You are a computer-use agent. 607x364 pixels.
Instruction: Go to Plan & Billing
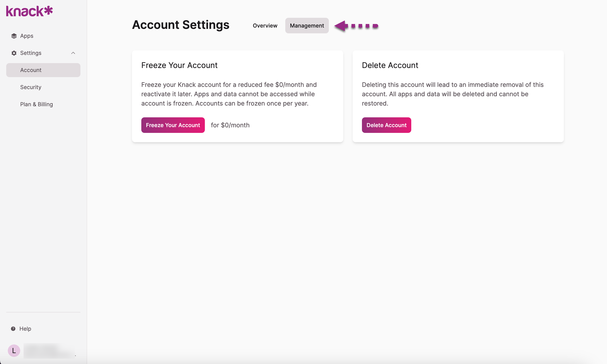coord(36,104)
